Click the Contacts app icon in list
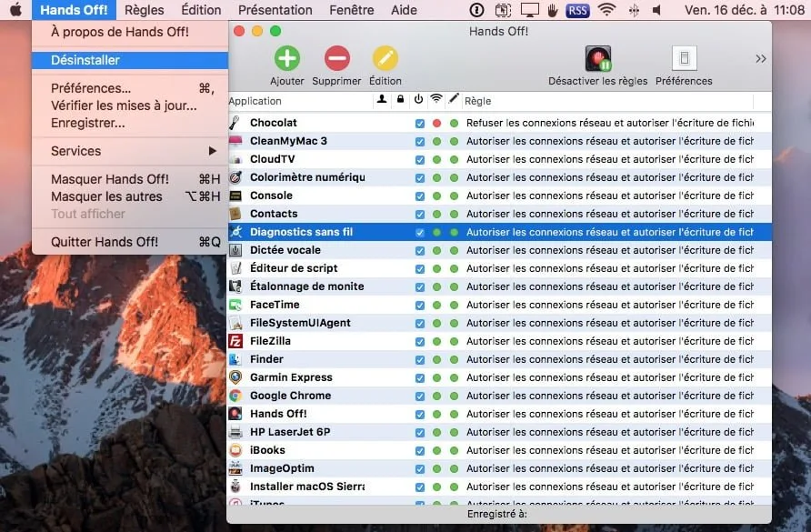 tap(235, 214)
